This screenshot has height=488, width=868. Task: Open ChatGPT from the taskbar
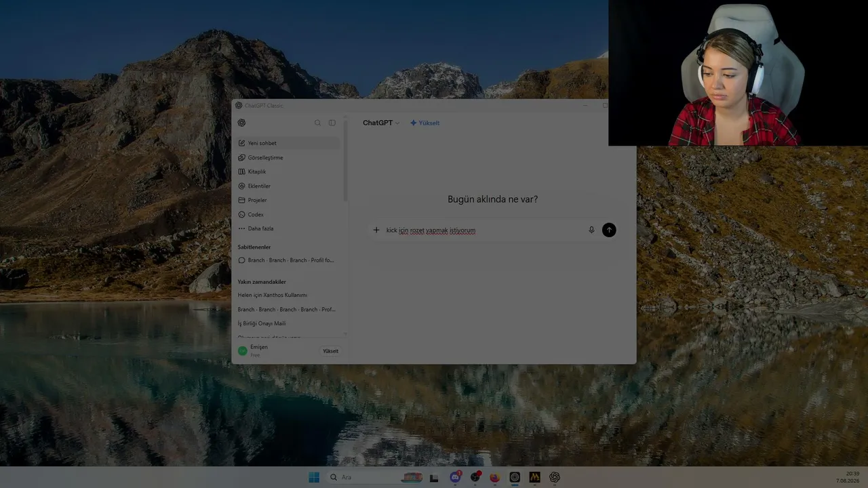555,477
